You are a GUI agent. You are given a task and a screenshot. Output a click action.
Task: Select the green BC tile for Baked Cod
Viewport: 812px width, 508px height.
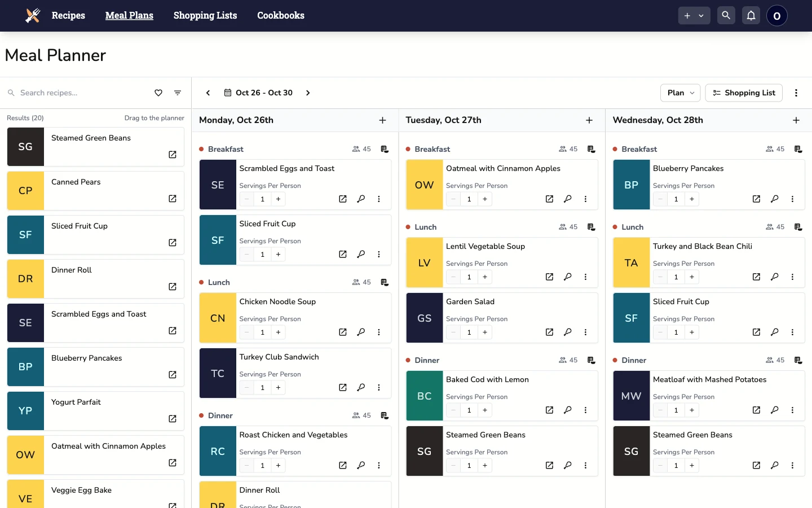click(x=425, y=396)
